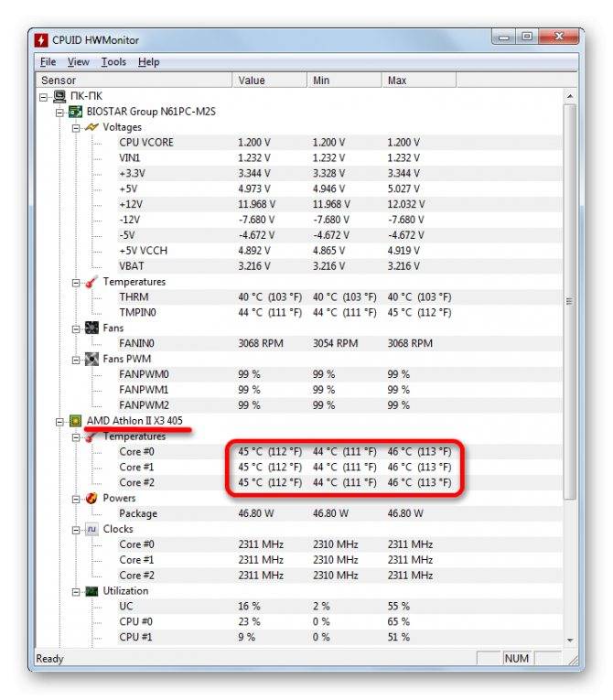Select the +5V VCCH row
Viewport: 613px width, 700px height.
[299, 251]
